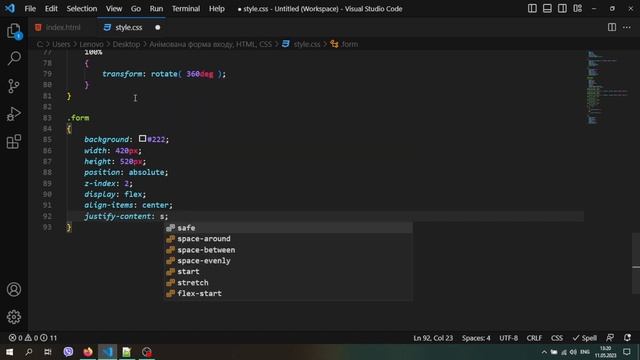
Task: Open the Extensions view
Action: [14, 142]
